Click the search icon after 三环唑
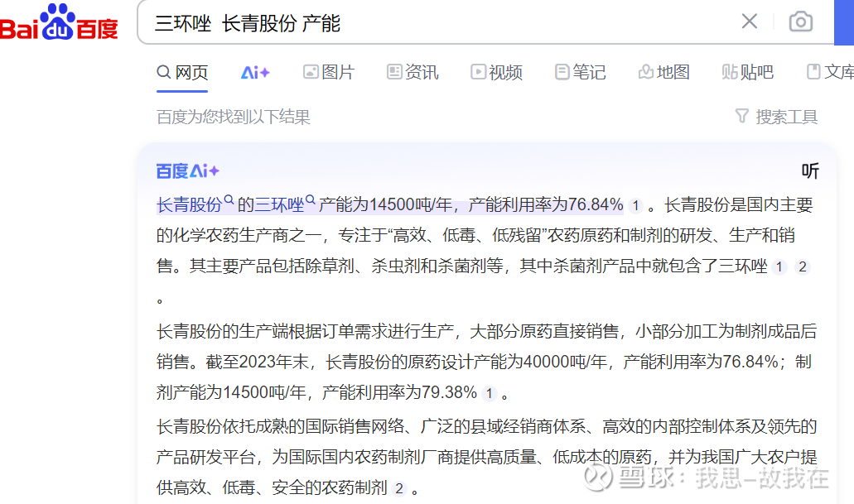Image resolution: width=854 pixels, height=504 pixels. [x=311, y=199]
